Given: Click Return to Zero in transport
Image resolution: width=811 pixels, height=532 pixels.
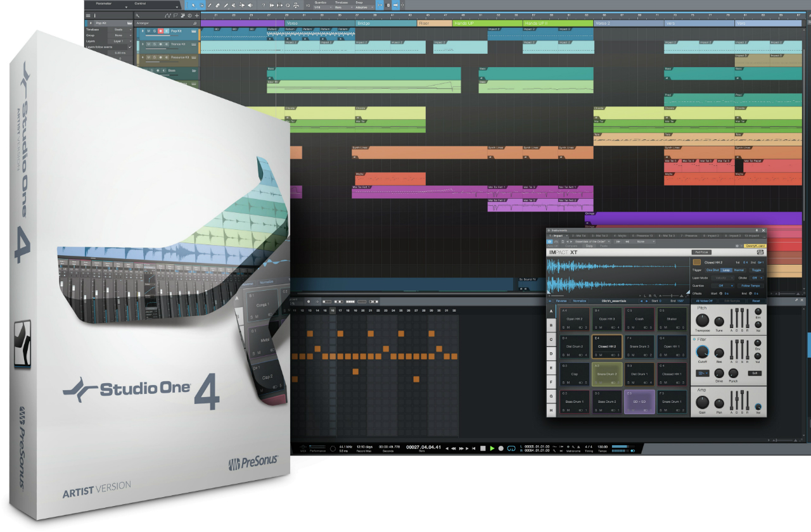Looking at the screenshot, I should [x=473, y=448].
